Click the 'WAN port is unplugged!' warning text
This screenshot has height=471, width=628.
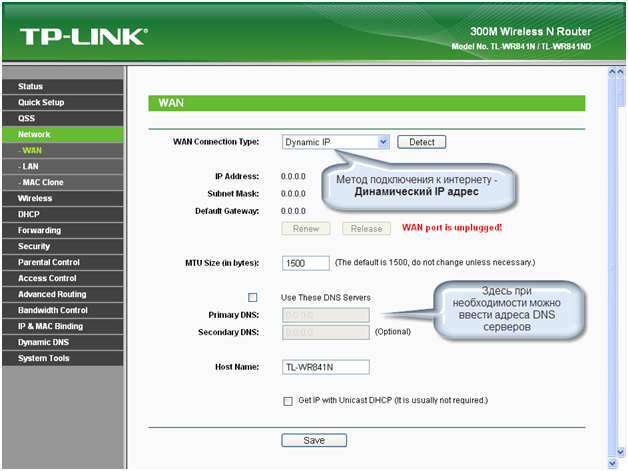click(452, 228)
